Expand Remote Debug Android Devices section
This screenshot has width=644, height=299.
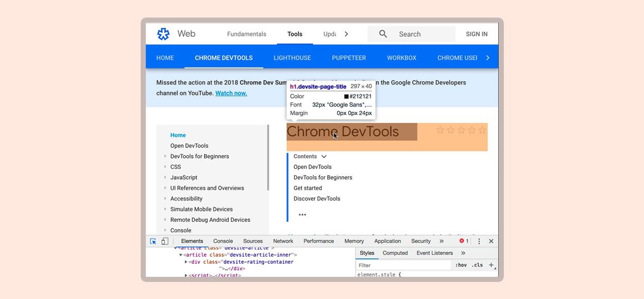(165, 220)
